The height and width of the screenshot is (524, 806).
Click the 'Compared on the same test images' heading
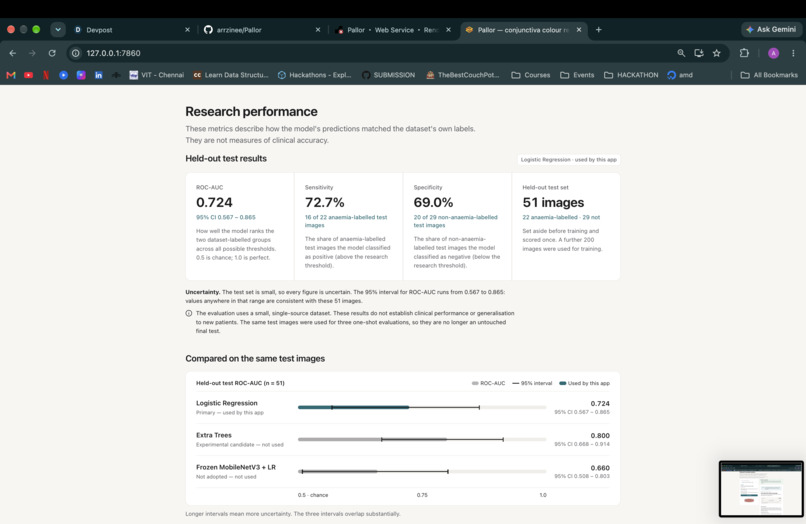point(255,358)
